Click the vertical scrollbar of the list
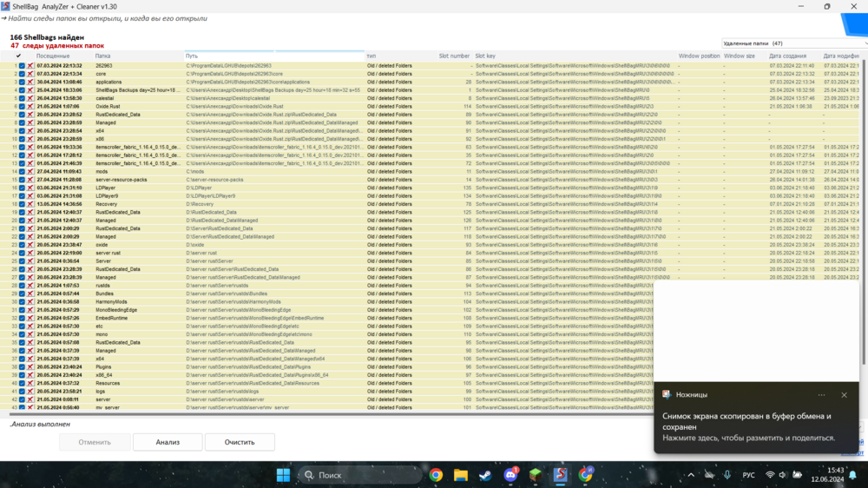 coord(864,210)
